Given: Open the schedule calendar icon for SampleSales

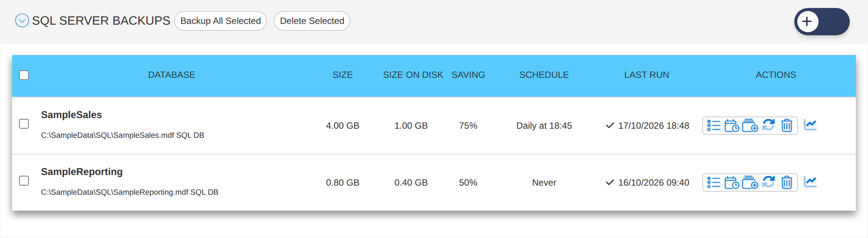Looking at the screenshot, I should pos(732,126).
